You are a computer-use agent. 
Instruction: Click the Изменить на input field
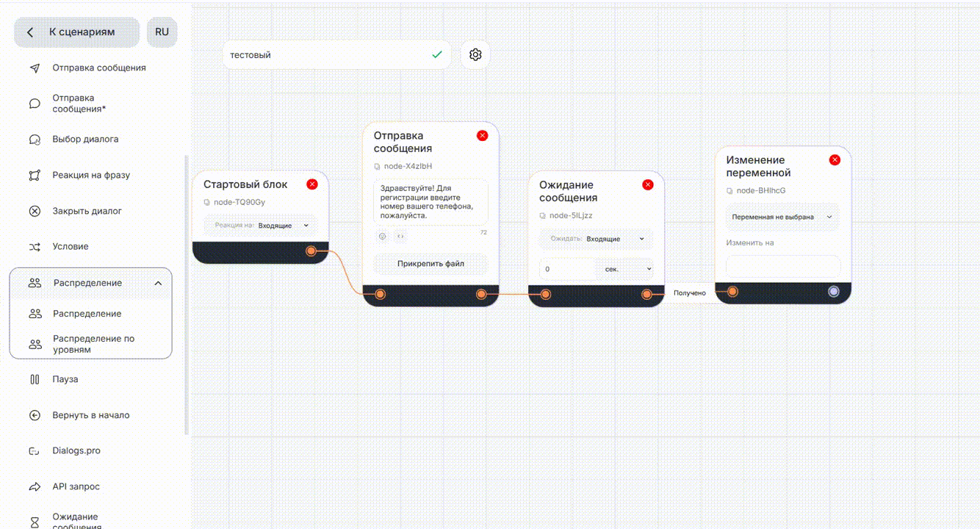point(782,266)
